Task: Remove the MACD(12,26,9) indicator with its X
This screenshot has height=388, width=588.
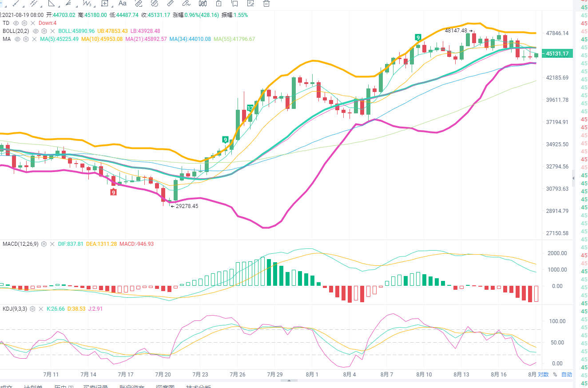Action: point(53,244)
